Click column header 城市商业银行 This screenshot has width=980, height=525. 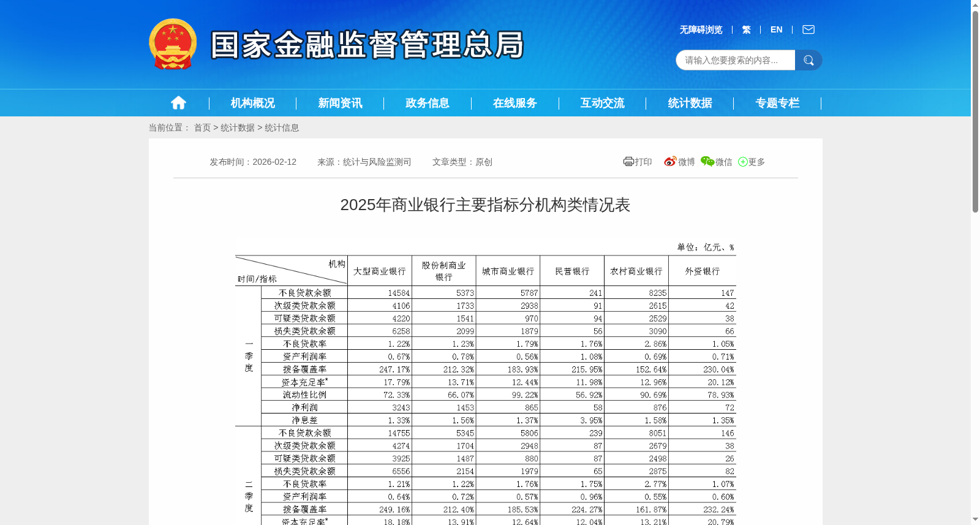(x=508, y=271)
